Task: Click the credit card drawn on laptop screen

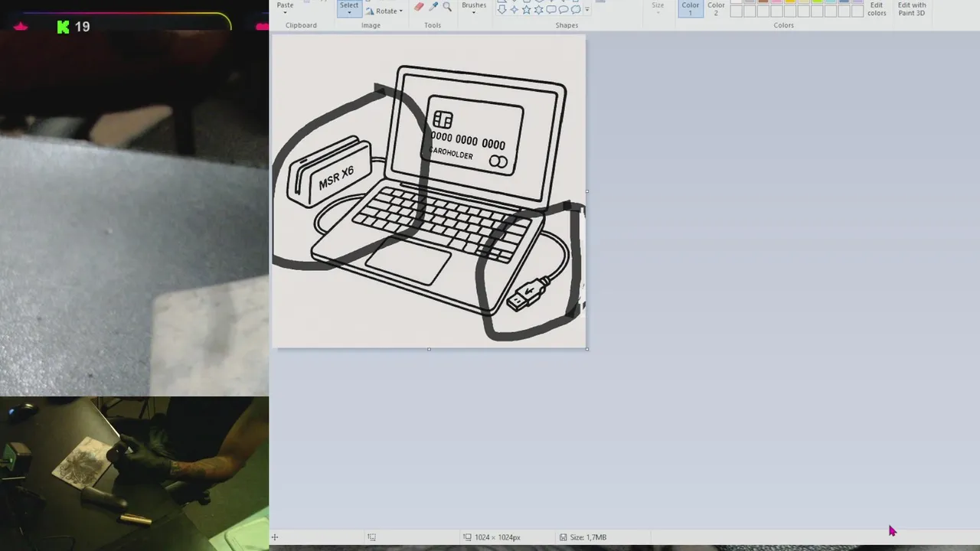Action: click(472, 135)
